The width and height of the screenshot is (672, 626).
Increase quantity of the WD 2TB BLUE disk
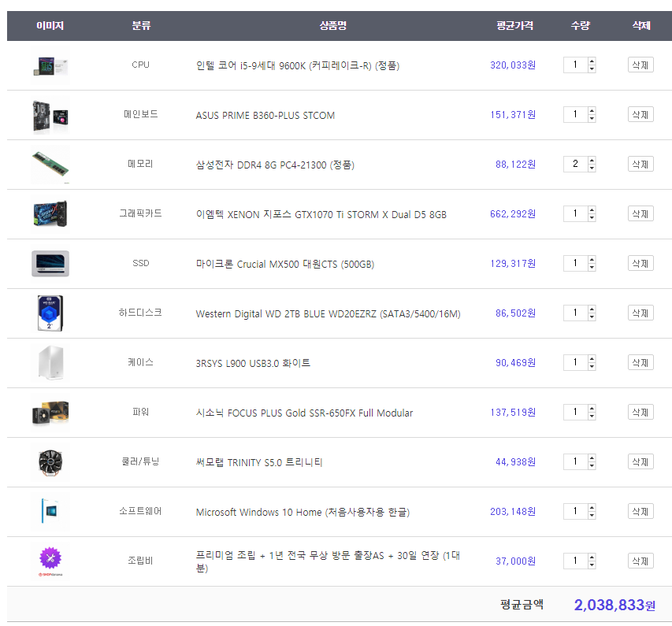tap(592, 309)
